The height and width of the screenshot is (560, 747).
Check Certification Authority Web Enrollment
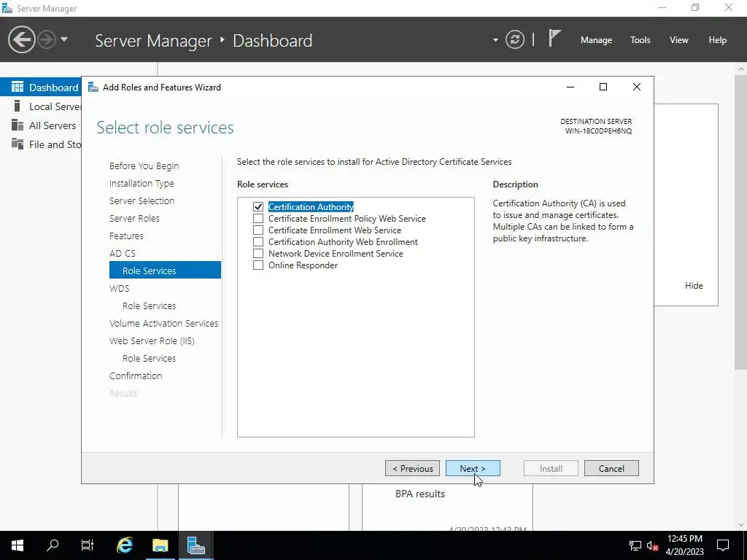[x=258, y=242]
